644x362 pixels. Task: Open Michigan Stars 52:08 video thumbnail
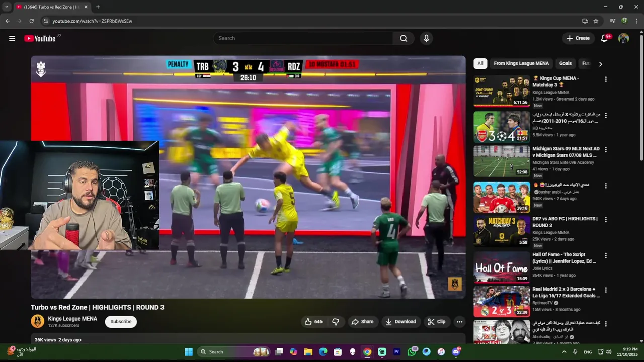pyautogui.click(x=502, y=161)
